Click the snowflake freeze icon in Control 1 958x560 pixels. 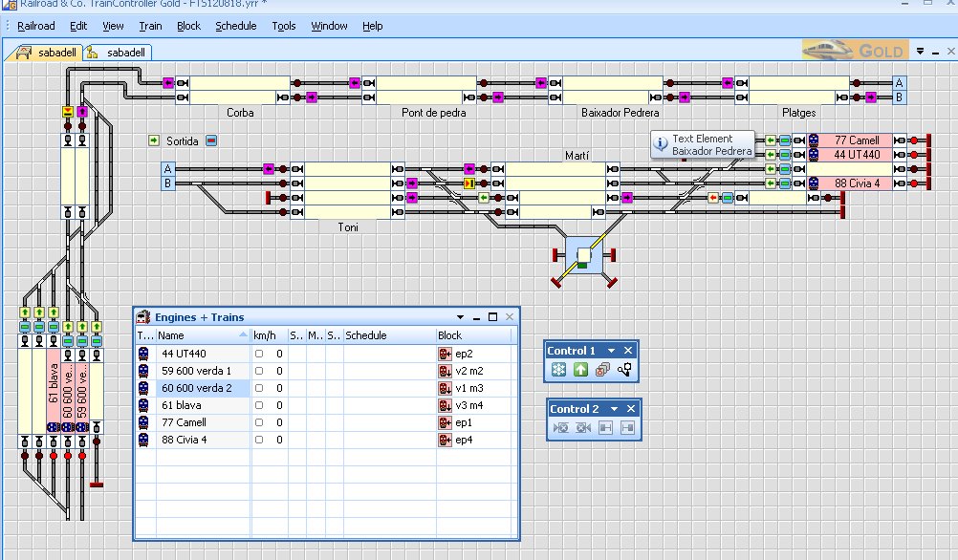point(558,370)
